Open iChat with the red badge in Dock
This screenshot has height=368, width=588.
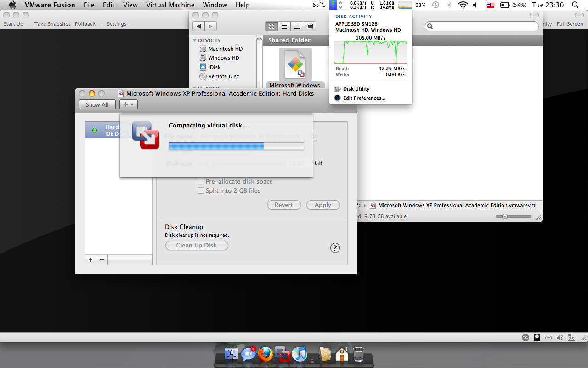click(x=248, y=354)
